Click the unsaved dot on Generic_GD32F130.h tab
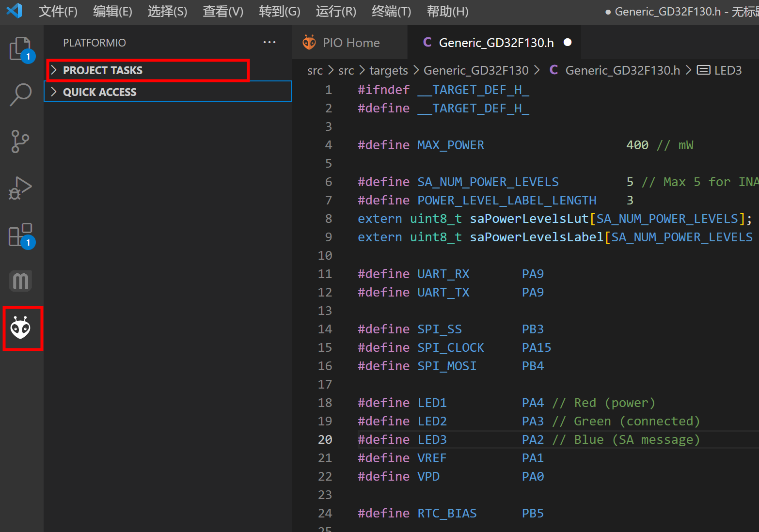759x532 pixels. tap(568, 43)
